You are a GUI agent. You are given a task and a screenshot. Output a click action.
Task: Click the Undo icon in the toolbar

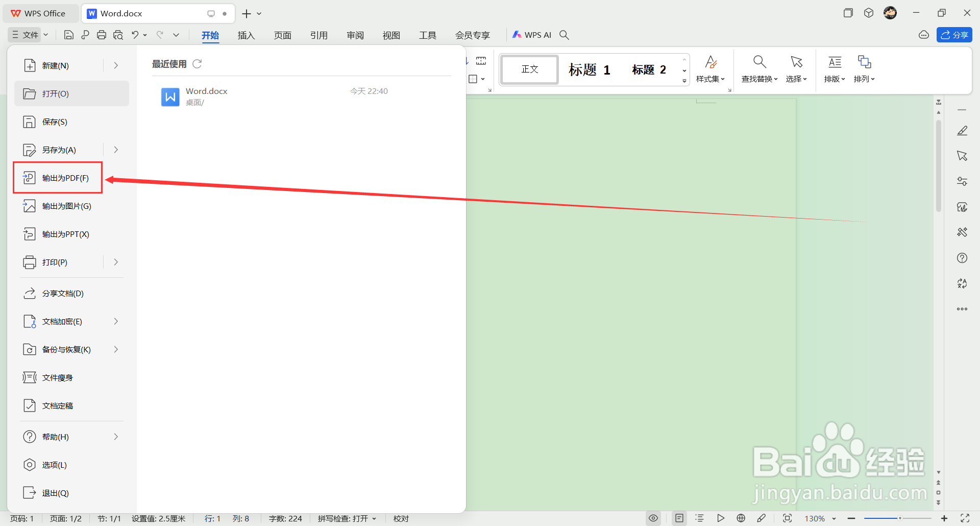(x=134, y=34)
